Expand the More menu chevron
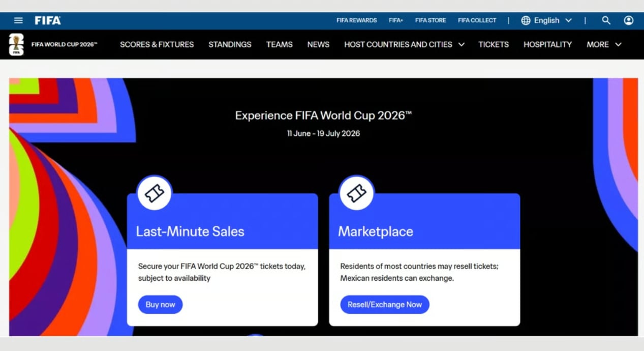Screen dimensions: 644x351 618,44
